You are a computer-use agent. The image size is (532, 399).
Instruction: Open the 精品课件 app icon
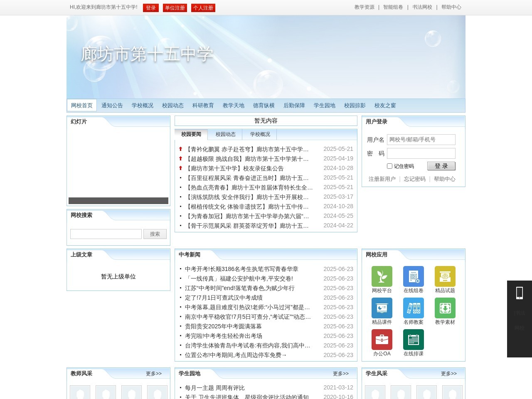pyautogui.click(x=382, y=308)
